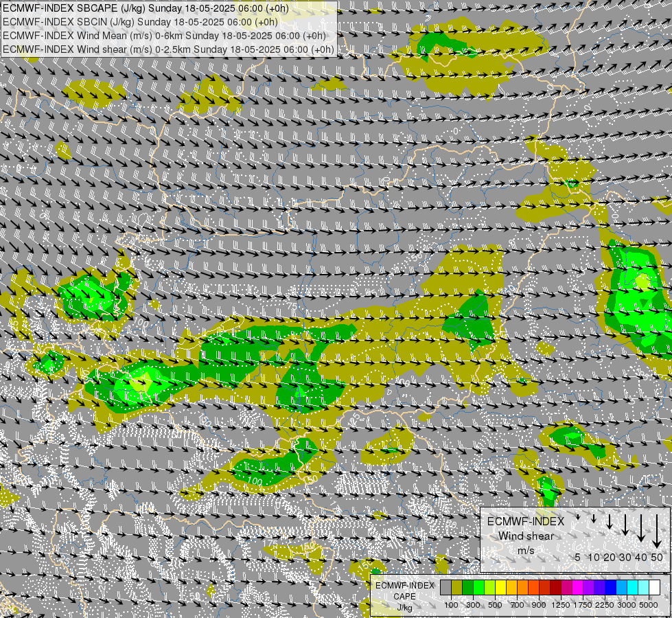Click the 30 m/s wind shear arrow
The height and width of the screenshot is (618, 672).
[625, 525]
